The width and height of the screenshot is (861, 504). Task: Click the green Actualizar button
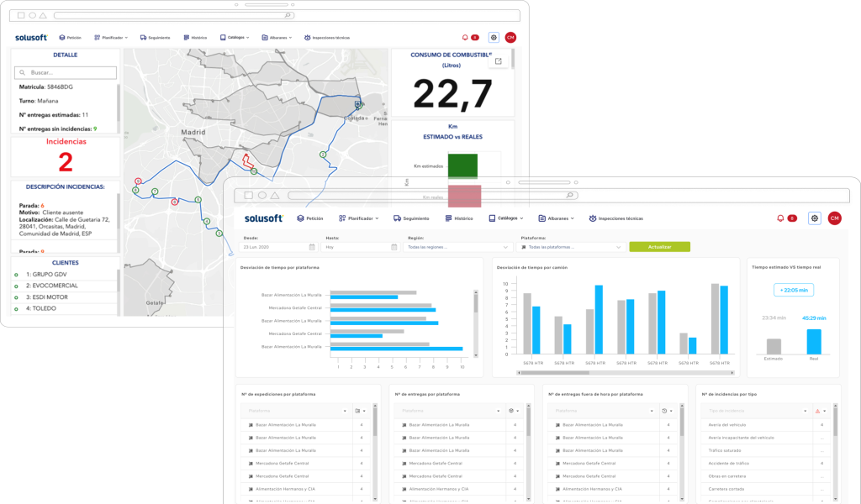tap(659, 247)
